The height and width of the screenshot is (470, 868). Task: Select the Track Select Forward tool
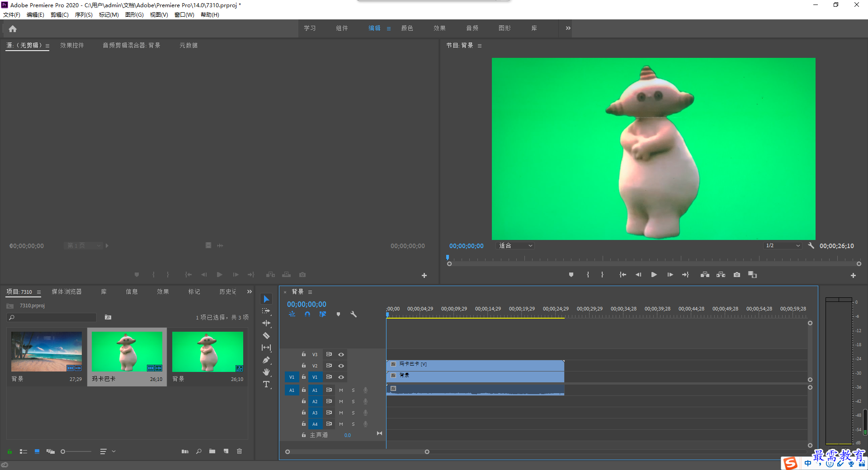click(266, 311)
